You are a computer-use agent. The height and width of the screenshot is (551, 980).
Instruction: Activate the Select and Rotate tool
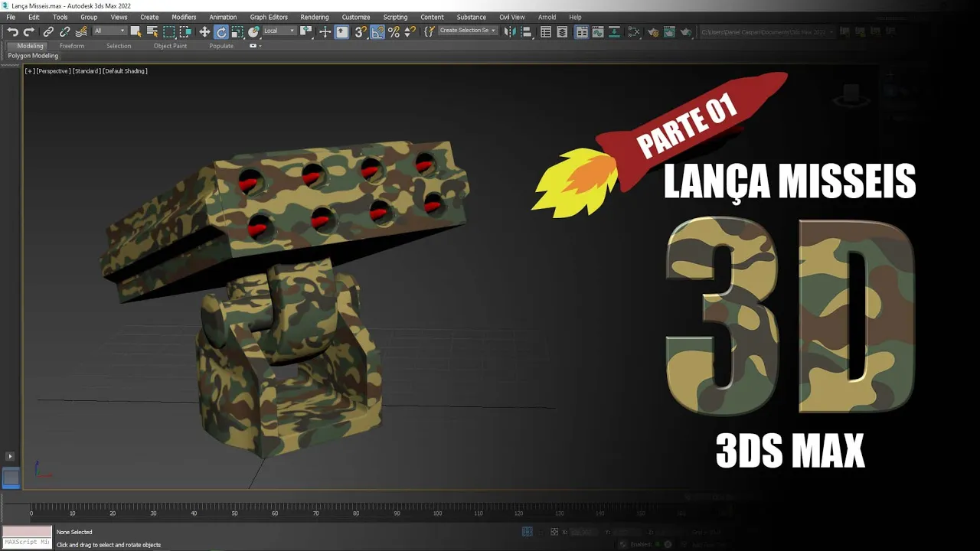pos(221,31)
